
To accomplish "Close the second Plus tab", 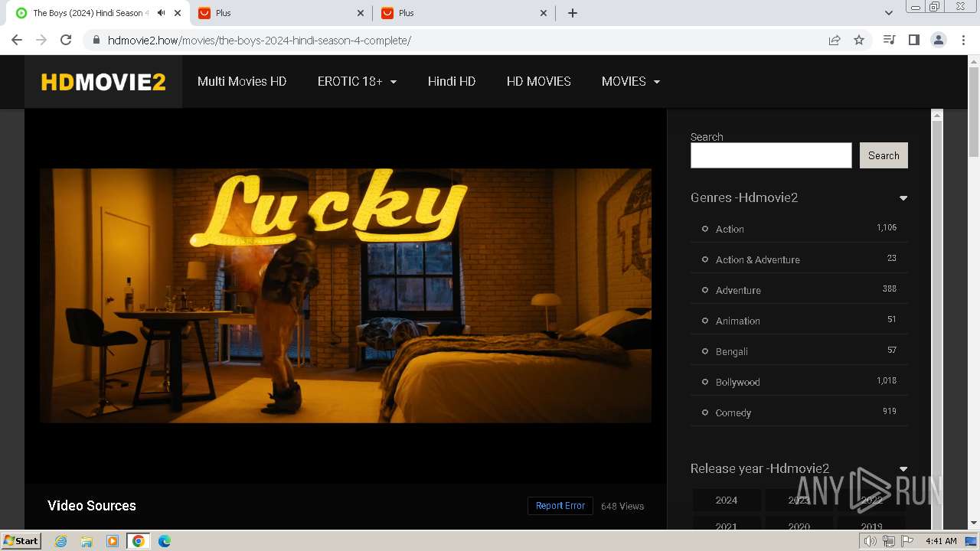I will coord(544,13).
